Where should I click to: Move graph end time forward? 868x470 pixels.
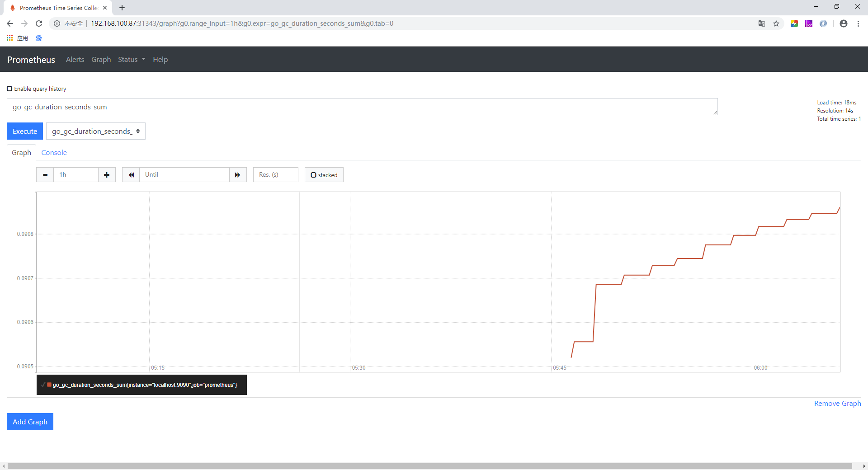pos(238,175)
